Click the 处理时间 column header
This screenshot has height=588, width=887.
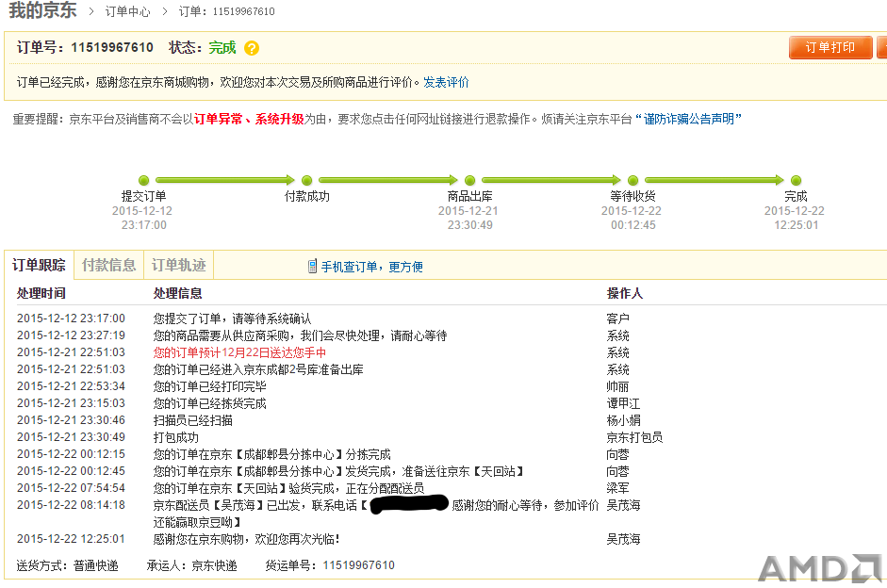(x=41, y=293)
